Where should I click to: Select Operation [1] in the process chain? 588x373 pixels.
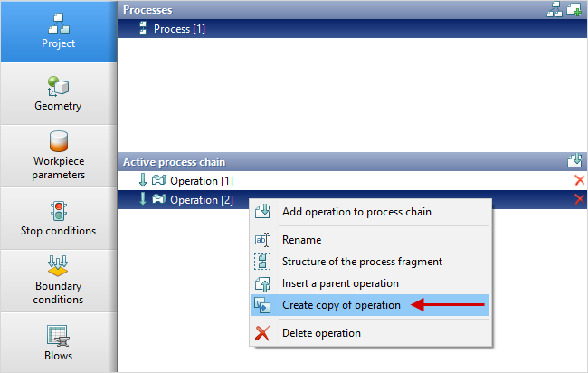click(201, 181)
